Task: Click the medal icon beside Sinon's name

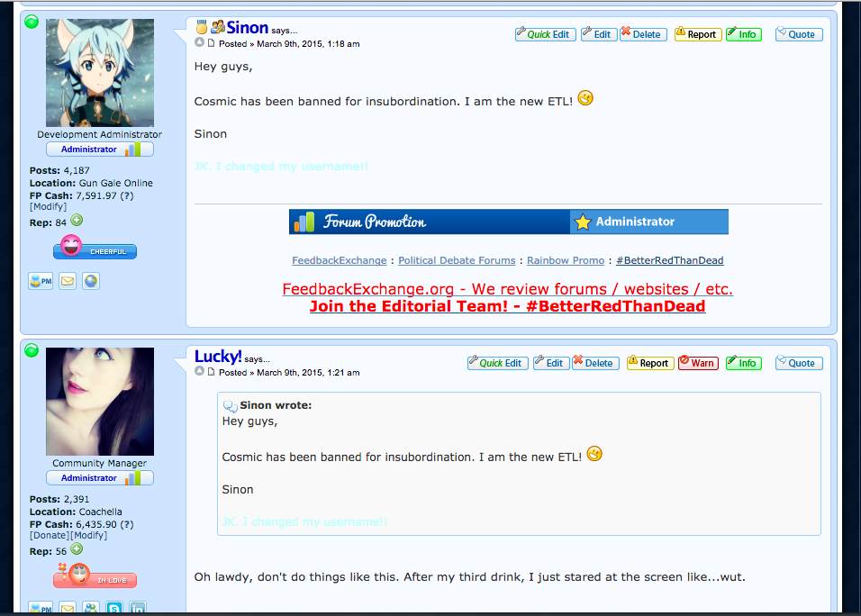Action: [x=202, y=26]
